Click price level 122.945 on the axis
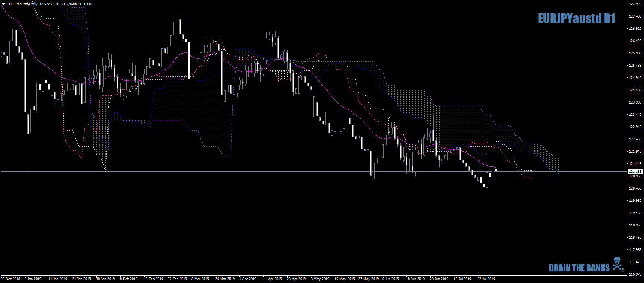This screenshot has width=644, height=283. [x=635, y=127]
